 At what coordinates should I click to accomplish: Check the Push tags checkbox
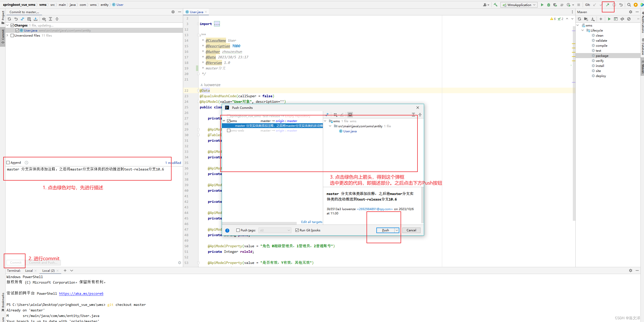pos(238,230)
